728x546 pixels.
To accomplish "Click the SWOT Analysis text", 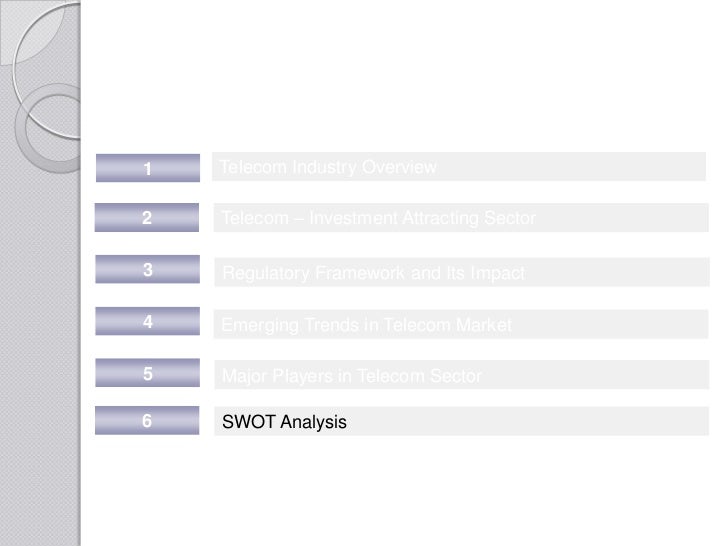I will coord(285,423).
